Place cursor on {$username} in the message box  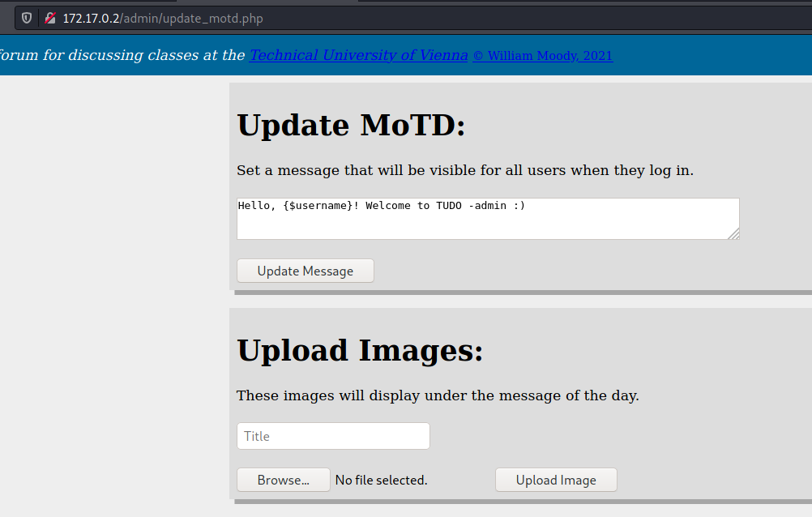click(x=318, y=206)
